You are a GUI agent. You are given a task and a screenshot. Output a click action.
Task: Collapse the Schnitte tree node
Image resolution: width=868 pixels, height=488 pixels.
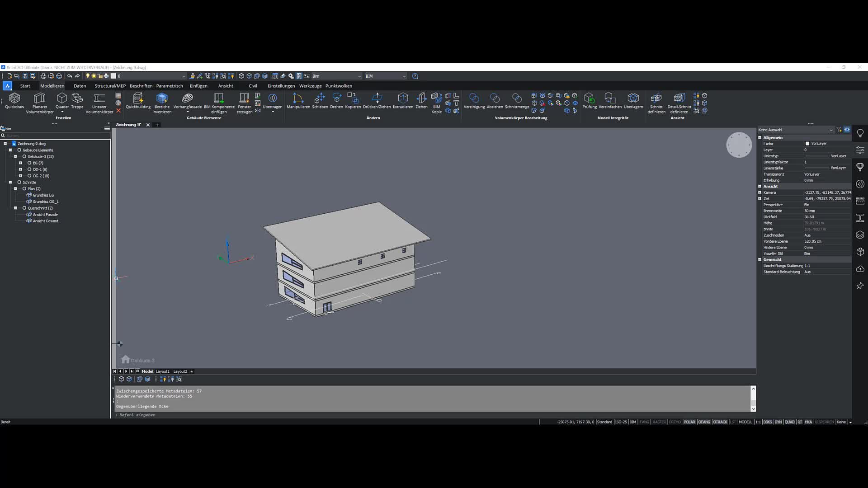point(10,182)
